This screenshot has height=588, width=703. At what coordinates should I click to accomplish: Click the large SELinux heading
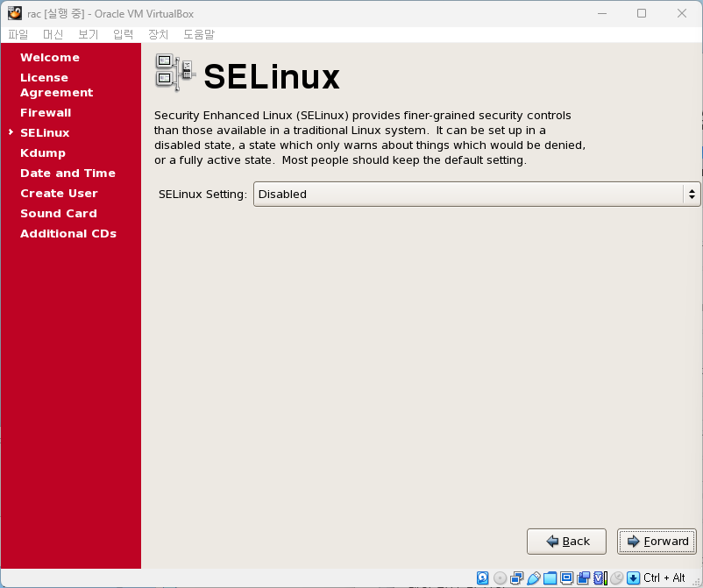(x=272, y=76)
